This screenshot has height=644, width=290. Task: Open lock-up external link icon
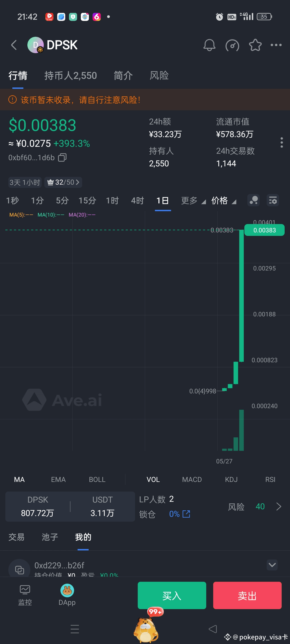(186, 514)
